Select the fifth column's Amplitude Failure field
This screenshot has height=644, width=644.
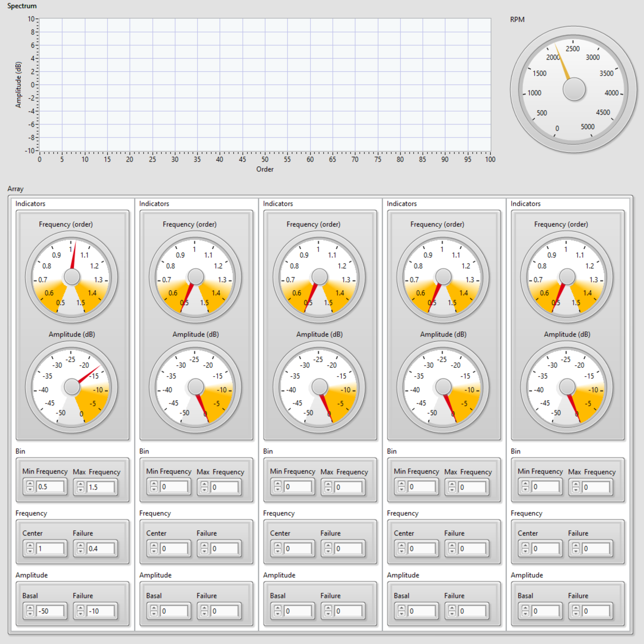coord(596,611)
